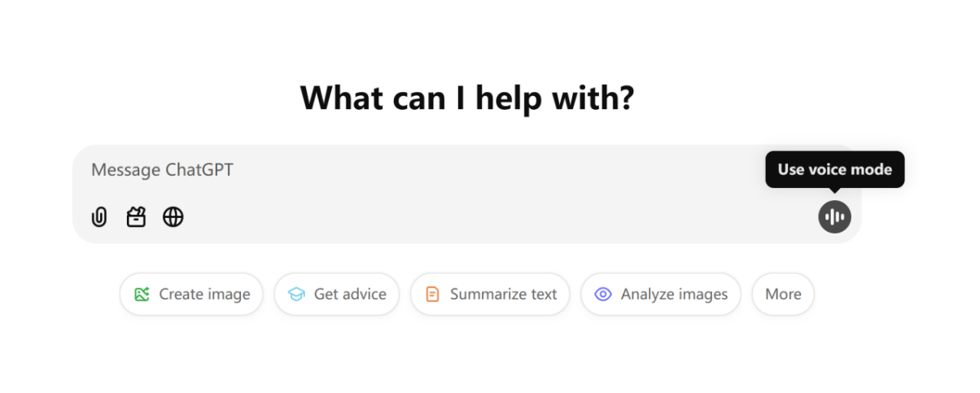Click the blue graduation cap icon
This screenshot has height=393, width=980.
click(x=296, y=295)
